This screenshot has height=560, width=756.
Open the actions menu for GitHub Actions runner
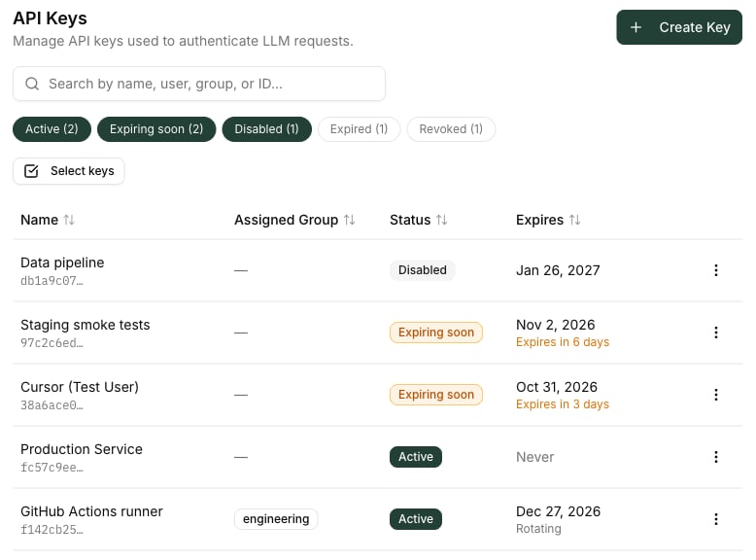(x=716, y=519)
